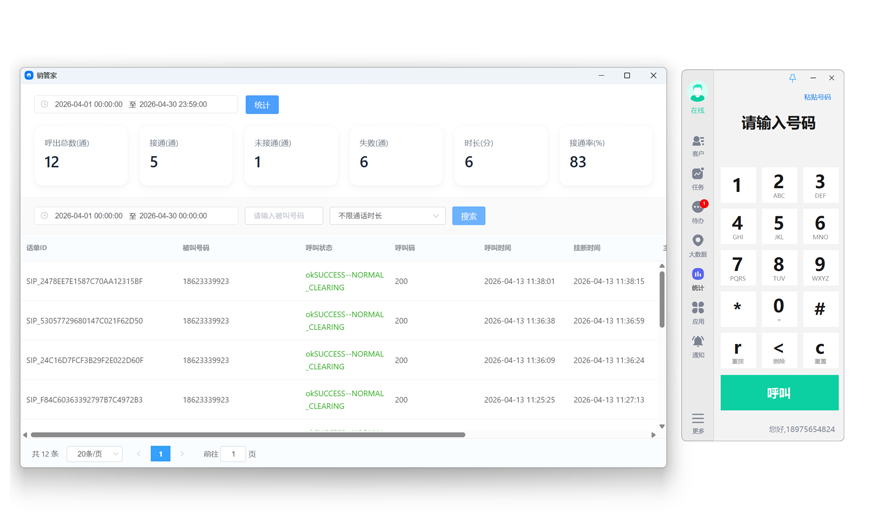This screenshot has height=531, width=882.
Task: Click the horizontal scrollbar under the table
Action: click(248, 435)
